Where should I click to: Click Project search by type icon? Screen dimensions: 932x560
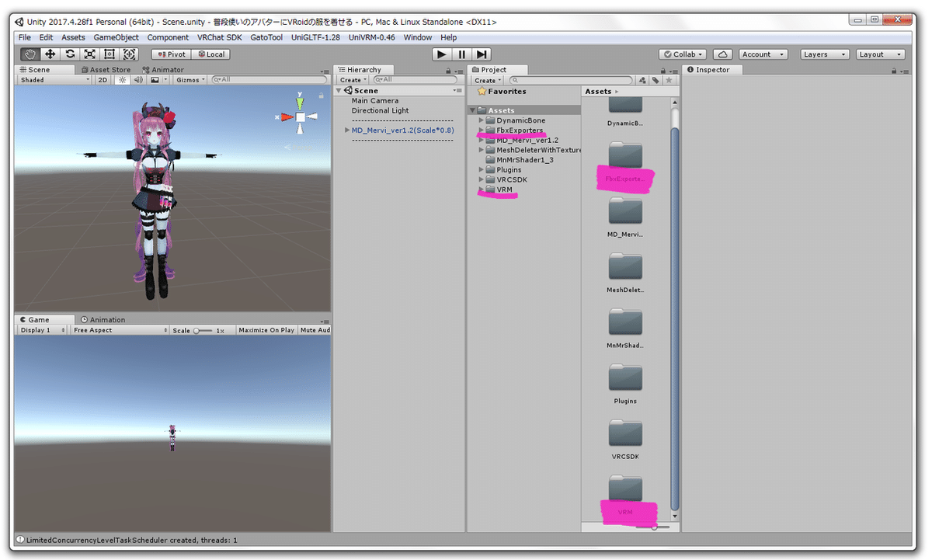(642, 80)
